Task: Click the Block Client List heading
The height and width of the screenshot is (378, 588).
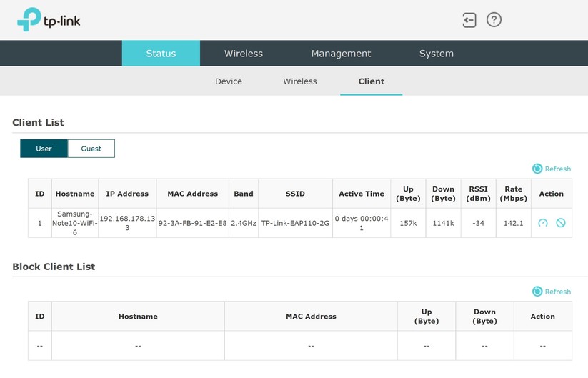Action: [x=54, y=267]
